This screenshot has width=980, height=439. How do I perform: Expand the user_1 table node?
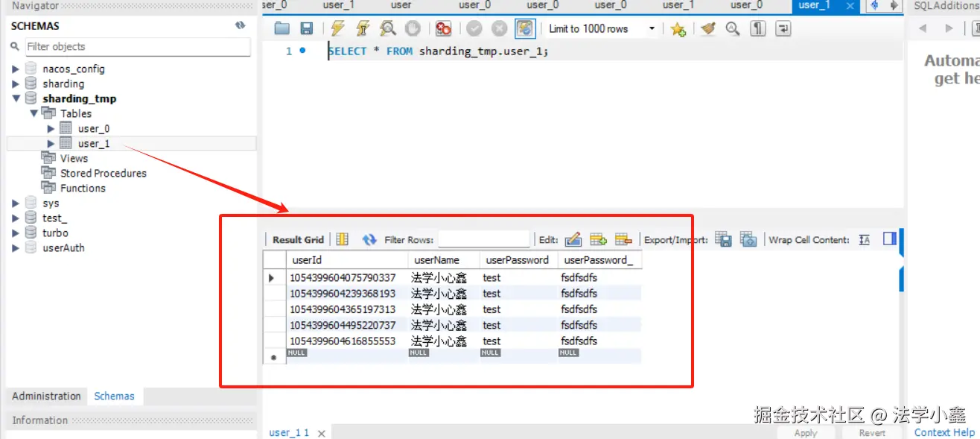(x=51, y=143)
